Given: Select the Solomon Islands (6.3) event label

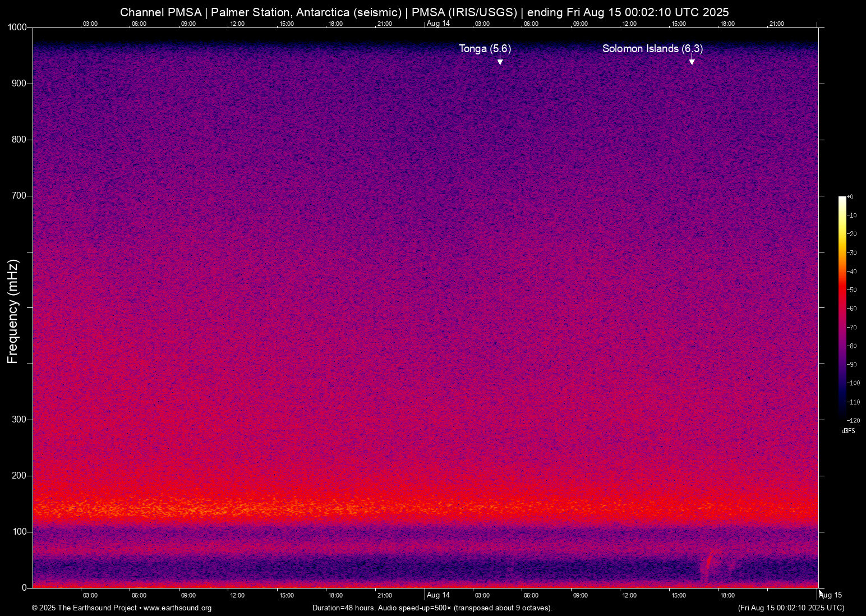Looking at the screenshot, I should point(652,49).
